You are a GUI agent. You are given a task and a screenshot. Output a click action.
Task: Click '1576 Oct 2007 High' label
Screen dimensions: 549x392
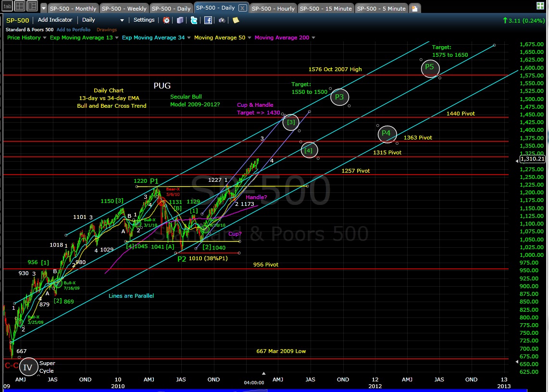pyautogui.click(x=335, y=69)
